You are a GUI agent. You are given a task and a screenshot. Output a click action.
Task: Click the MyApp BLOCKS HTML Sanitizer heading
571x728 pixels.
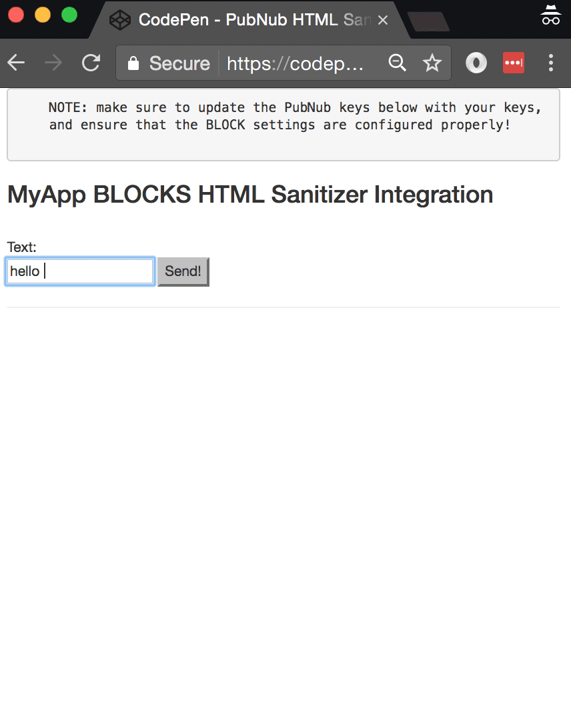pos(250,195)
